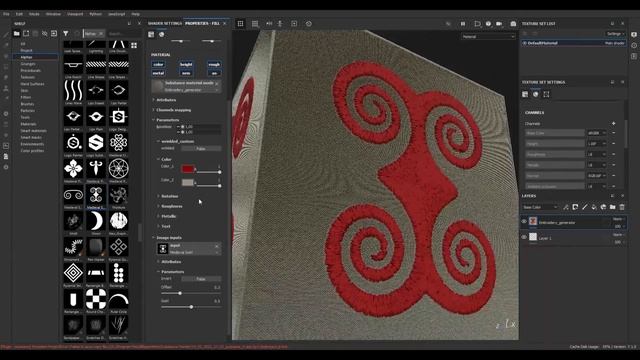The height and width of the screenshot is (360, 640).
Task: Open the Python menu
Action: (x=96, y=14)
